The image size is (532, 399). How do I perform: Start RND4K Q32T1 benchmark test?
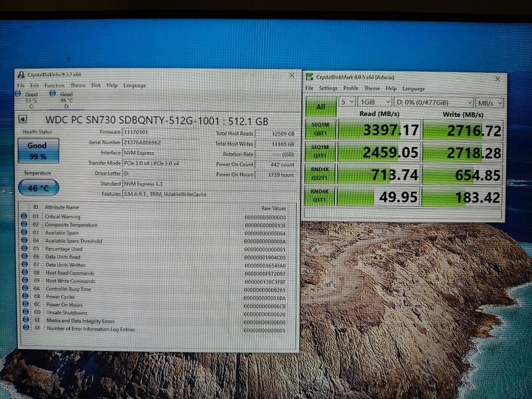320,174
